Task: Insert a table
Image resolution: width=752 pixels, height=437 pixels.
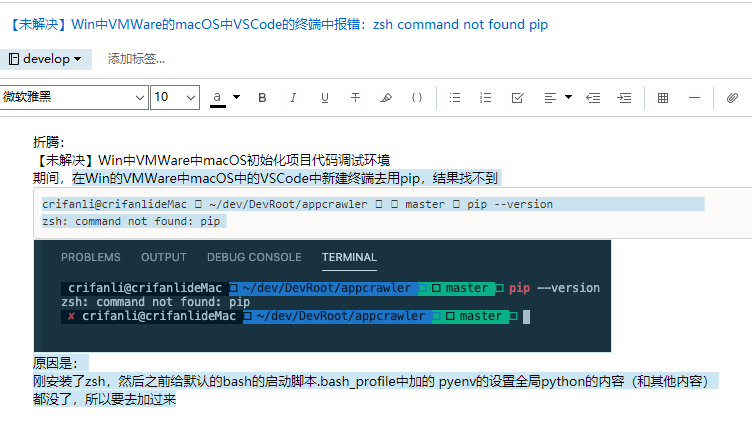Action: 663,98
